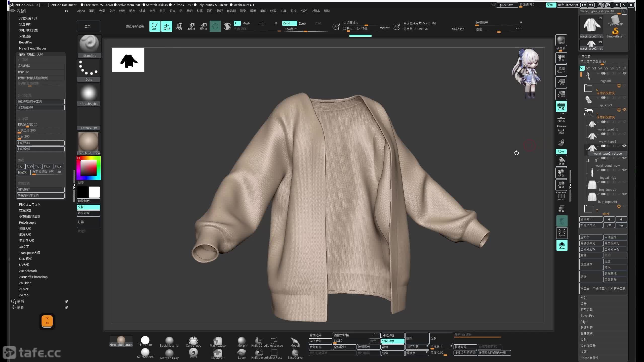Viewport: 644px width, 362px height.
Task: Open the 渲染 (Render) menu
Action: pyautogui.click(x=243, y=11)
